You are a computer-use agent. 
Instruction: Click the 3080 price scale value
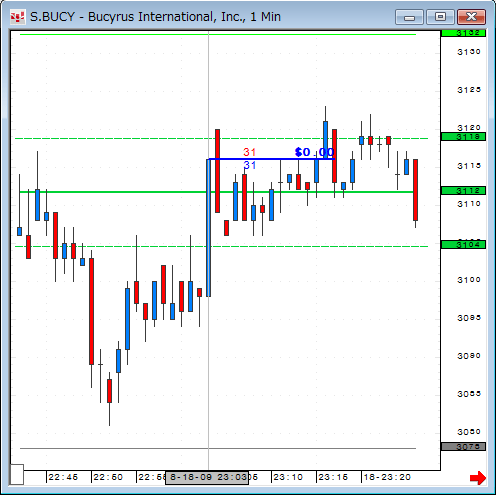pos(469,432)
